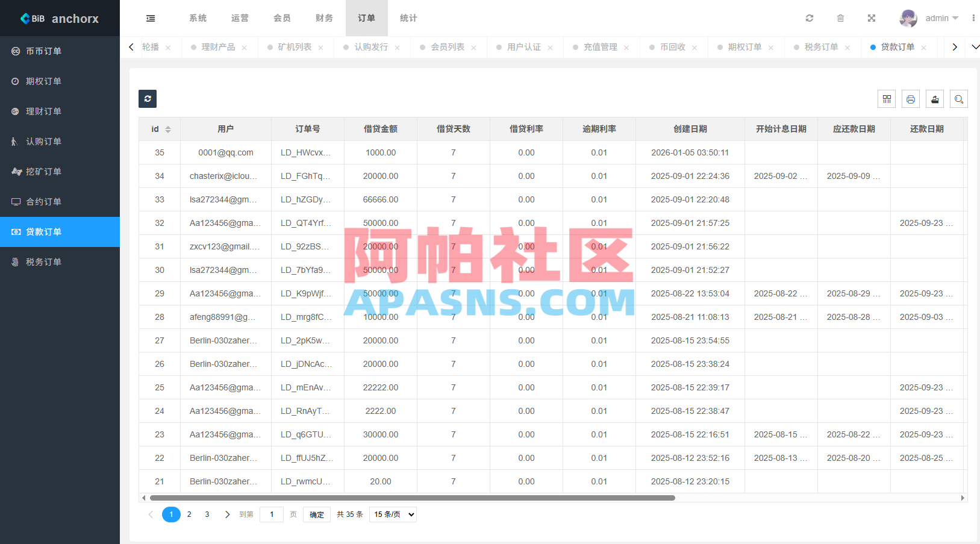Open 认购订单 in the sidebar
The height and width of the screenshot is (544, 980).
coord(60,142)
